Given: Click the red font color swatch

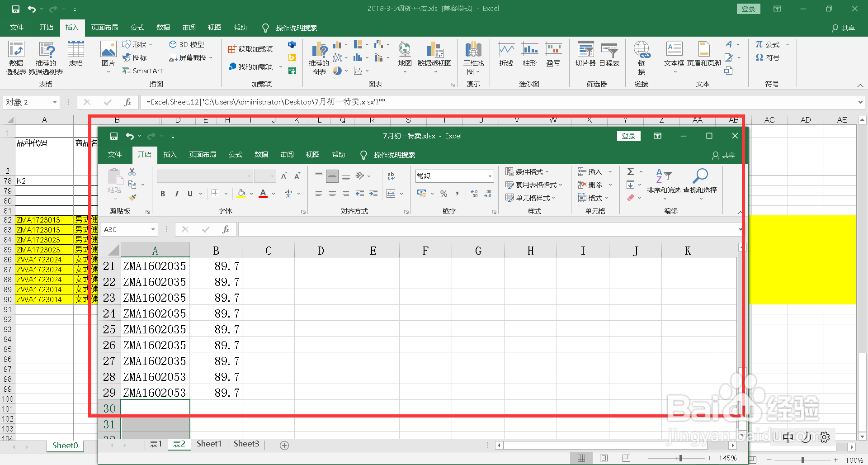Looking at the screenshot, I should [263, 194].
